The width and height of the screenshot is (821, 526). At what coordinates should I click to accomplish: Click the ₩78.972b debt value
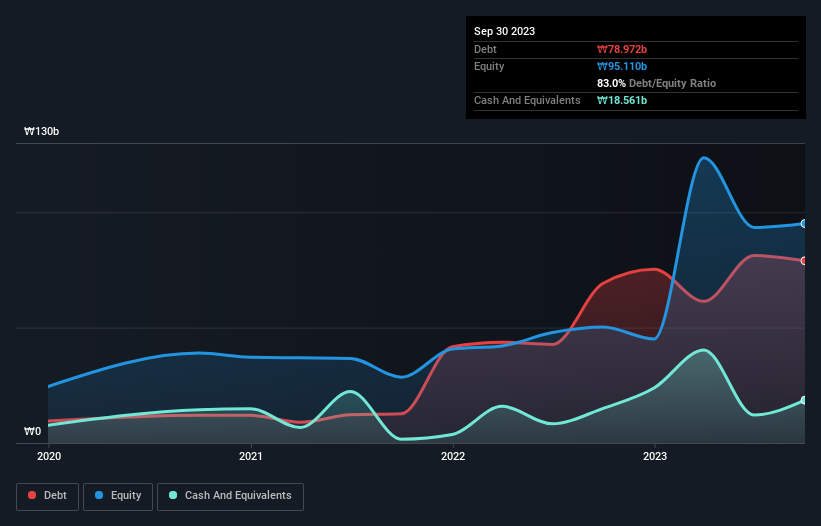[x=622, y=49]
